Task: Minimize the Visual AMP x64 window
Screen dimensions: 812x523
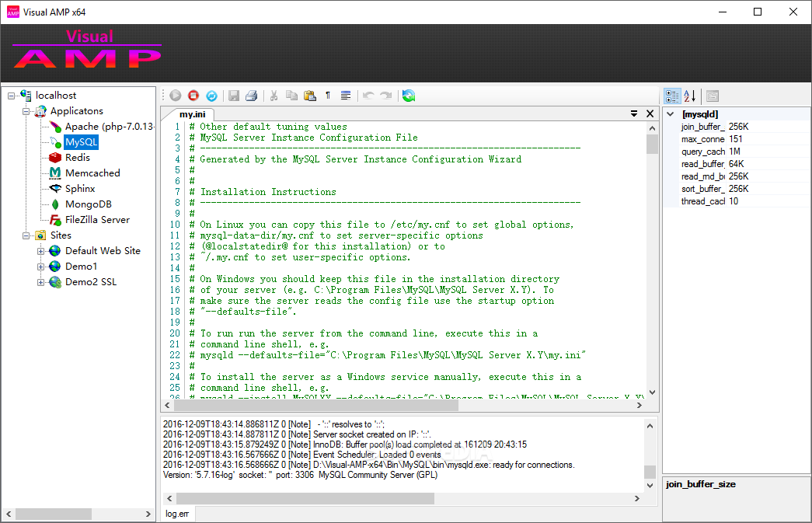Action: pos(723,12)
